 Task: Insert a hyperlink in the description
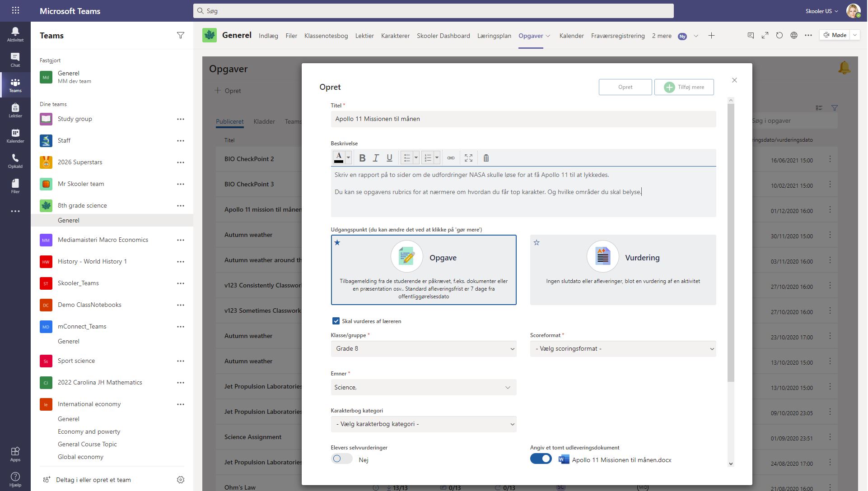click(x=451, y=157)
